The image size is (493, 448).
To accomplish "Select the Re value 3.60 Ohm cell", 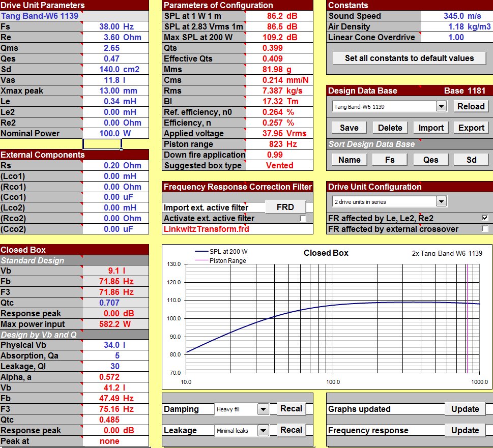I will pos(115,38).
